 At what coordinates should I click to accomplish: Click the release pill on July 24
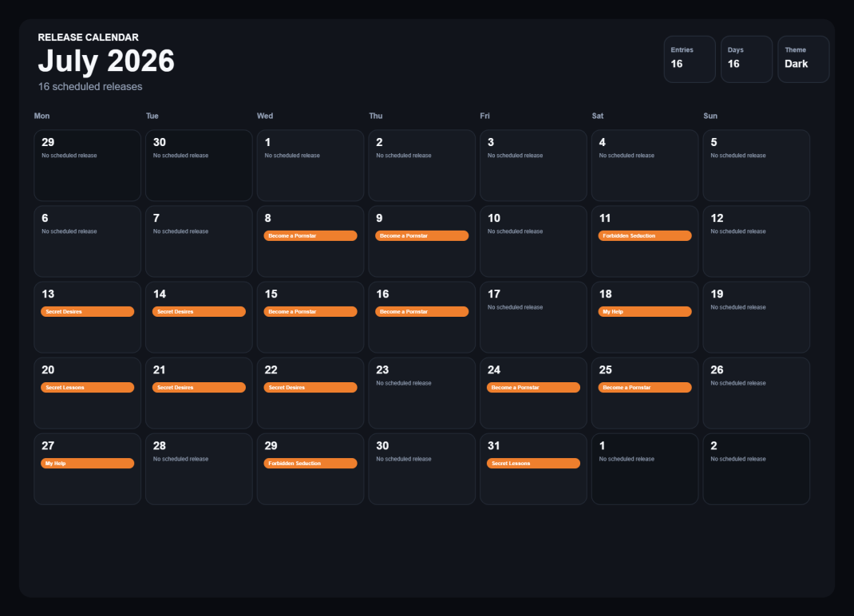pos(533,387)
